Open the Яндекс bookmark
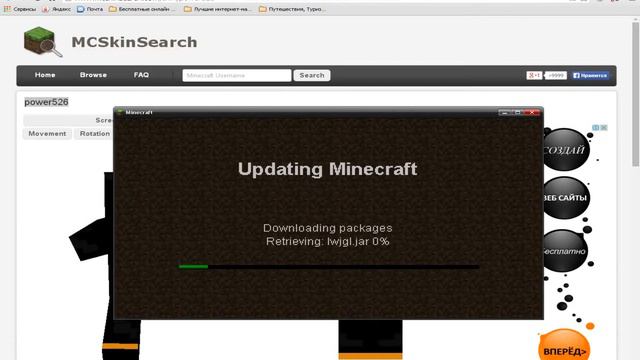Screen dimensions: 640x360 pos(56,9)
